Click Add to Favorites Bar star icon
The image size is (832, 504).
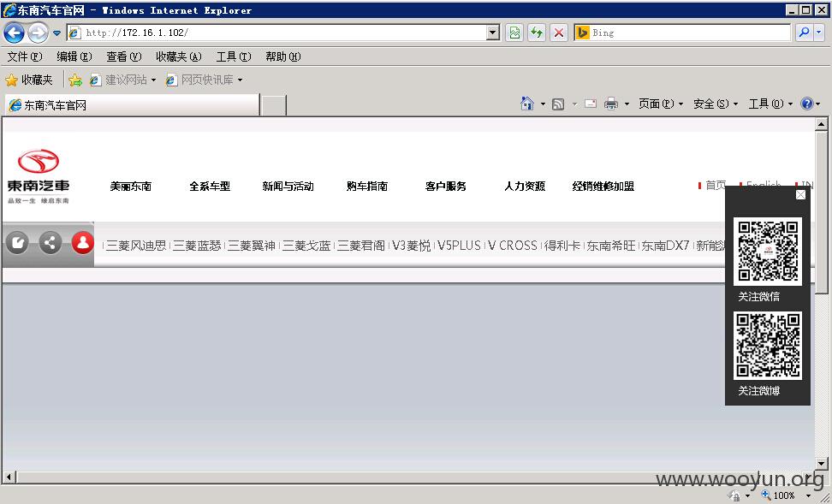[75, 80]
